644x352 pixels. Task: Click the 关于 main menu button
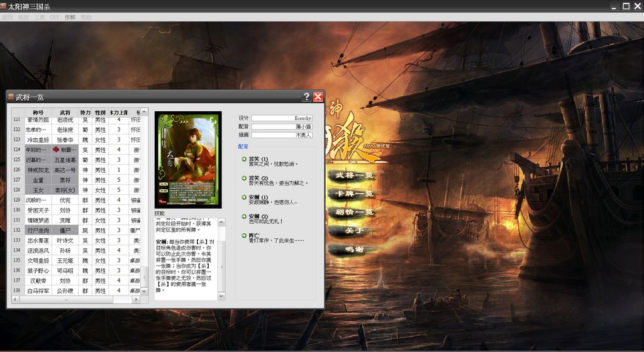(x=354, y=231)
